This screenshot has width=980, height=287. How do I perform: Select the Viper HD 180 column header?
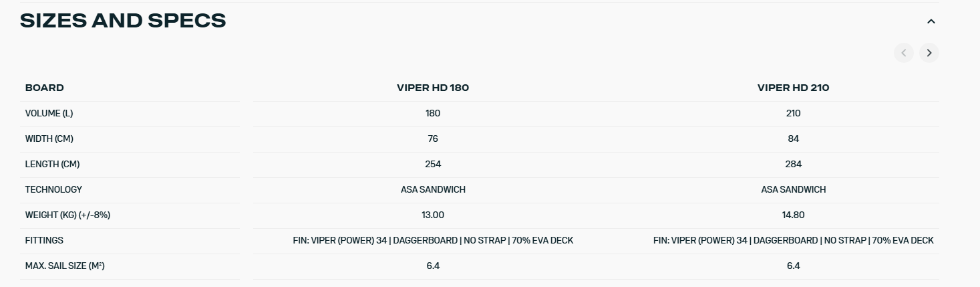tap(433, 88)
